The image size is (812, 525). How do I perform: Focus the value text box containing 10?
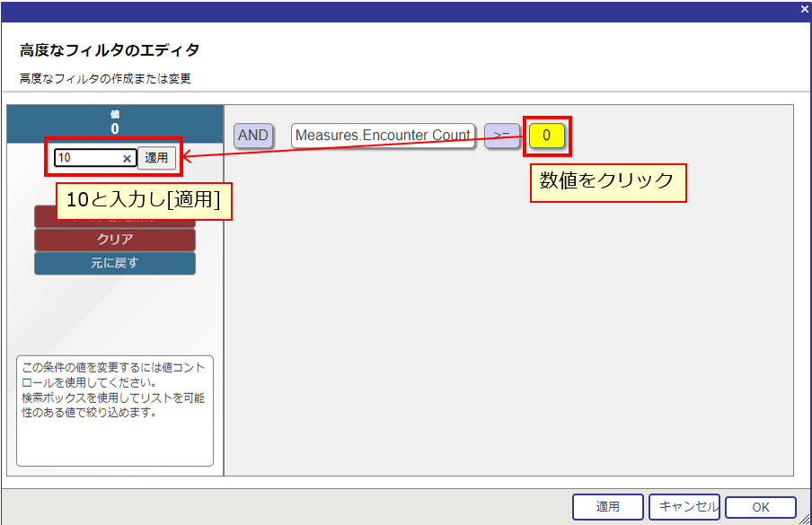(x=88, y=159)
